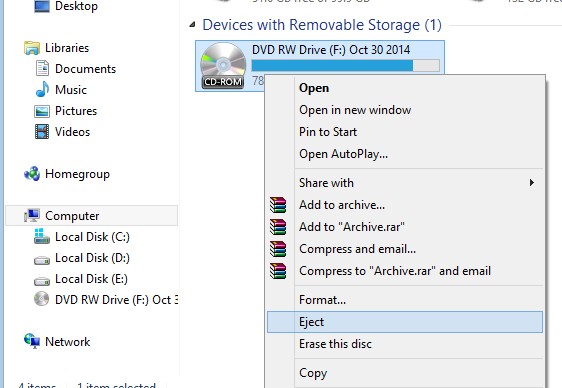Image resolution: width=562 pixels, height=388 pixels.
Task: Choose Format... from the context menu
Action: (405, 300)
